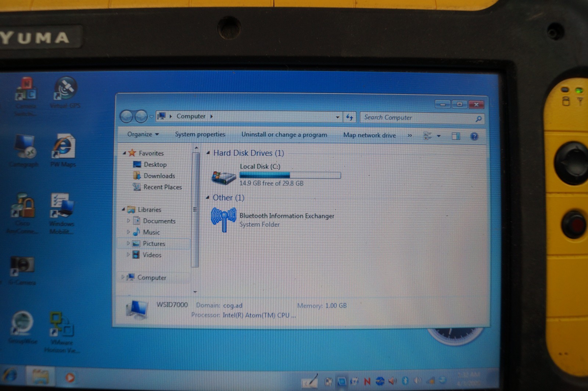This screenshot has width=588, height=391.
Task: Expand the Music library node
Action: tap(128, 232)
